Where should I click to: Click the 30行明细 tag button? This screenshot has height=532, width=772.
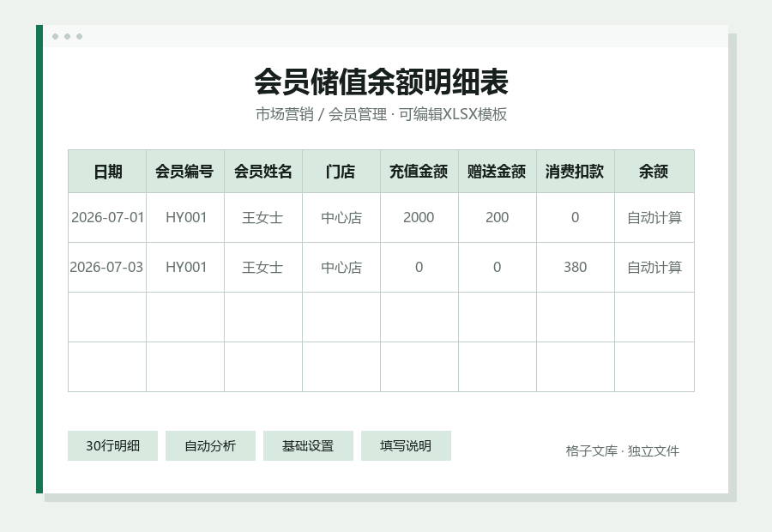[112, 446]
